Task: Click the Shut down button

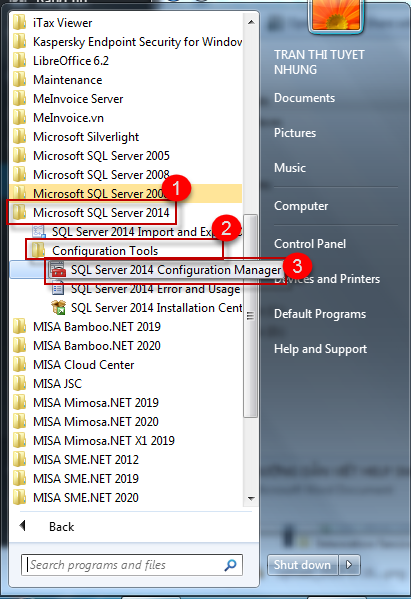Action: coord(303,565)
